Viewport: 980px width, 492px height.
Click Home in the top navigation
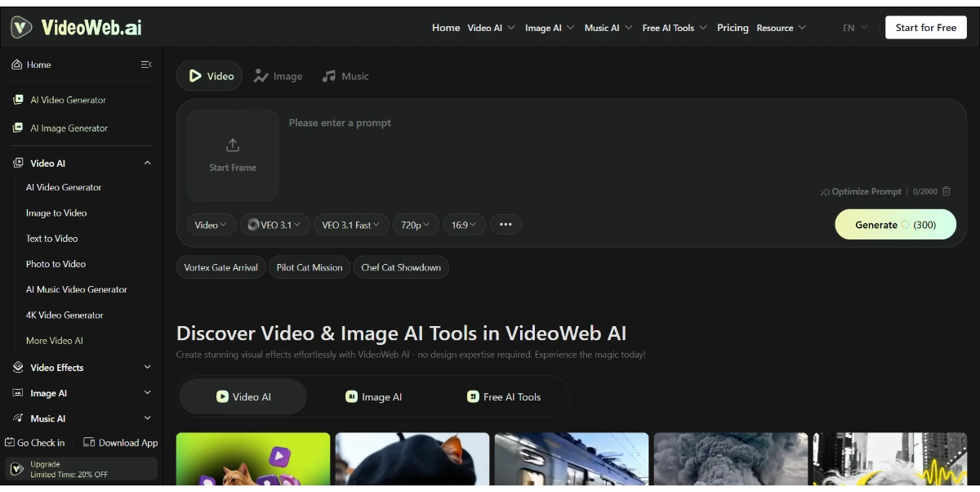point(446,28)
